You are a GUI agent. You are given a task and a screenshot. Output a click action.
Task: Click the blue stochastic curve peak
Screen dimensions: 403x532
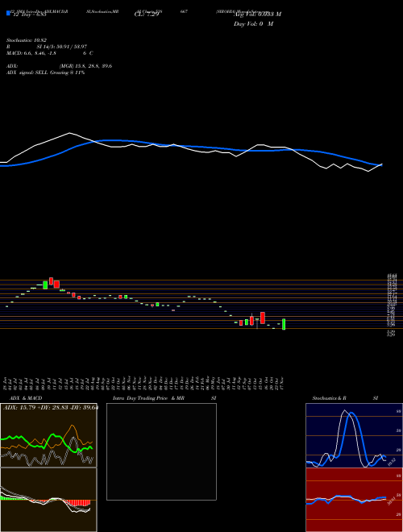point(351,413)
